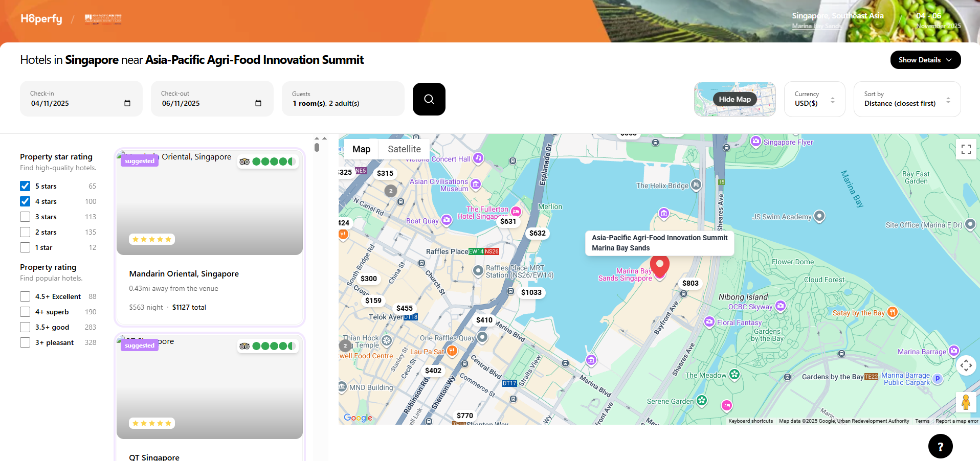Check the 3 stars filter

tap(25, 217)
